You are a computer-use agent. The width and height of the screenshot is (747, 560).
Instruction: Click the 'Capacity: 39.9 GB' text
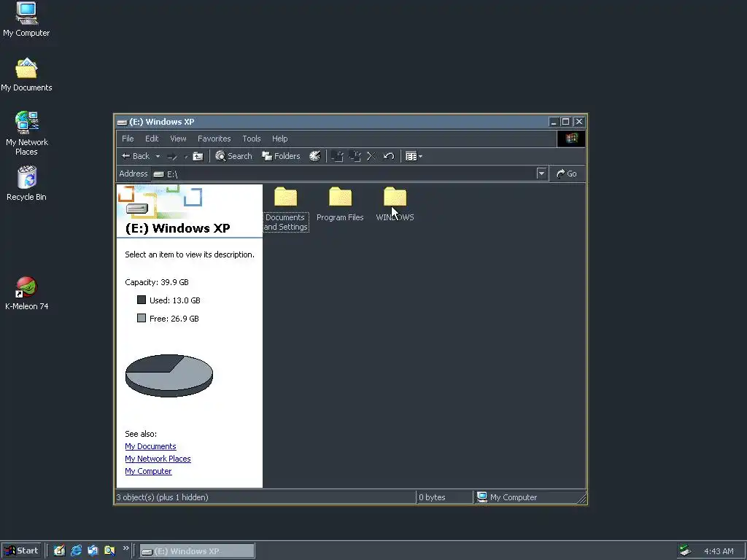[157, 282]
